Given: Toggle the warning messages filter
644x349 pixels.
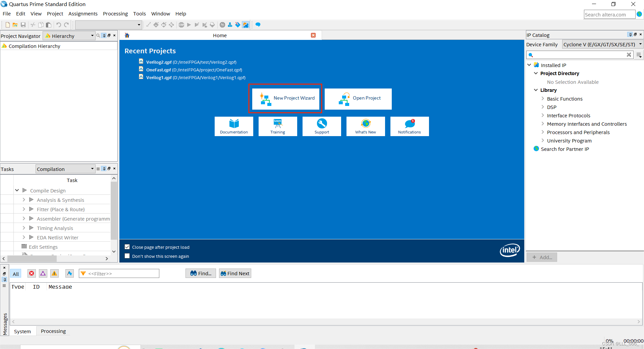Looking at the screenshot, I should [x=54, y=274].
